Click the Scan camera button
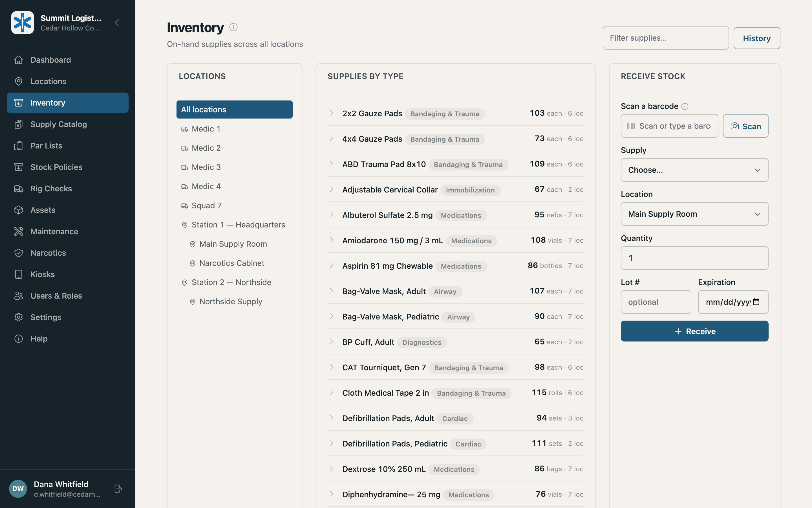 pos(745,126)
